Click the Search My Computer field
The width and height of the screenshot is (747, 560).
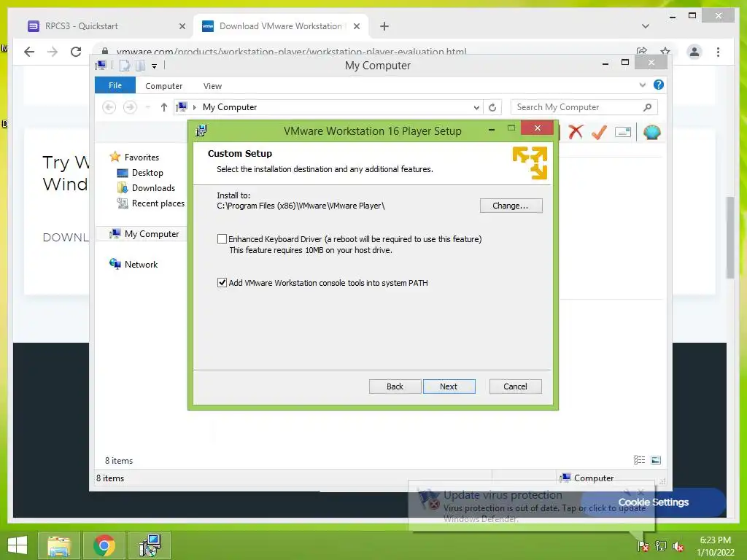(584, 107)
